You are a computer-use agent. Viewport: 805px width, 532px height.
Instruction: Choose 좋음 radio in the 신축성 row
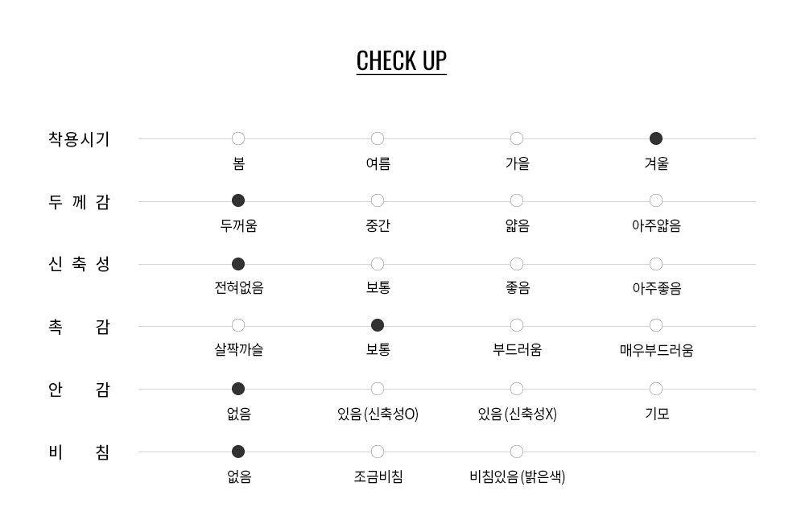[x=517, y=264]
